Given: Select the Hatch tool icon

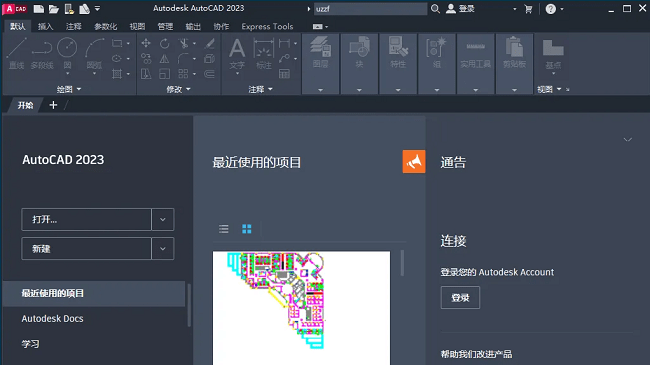Looking at the screenshot, I should tap(117, 74).
